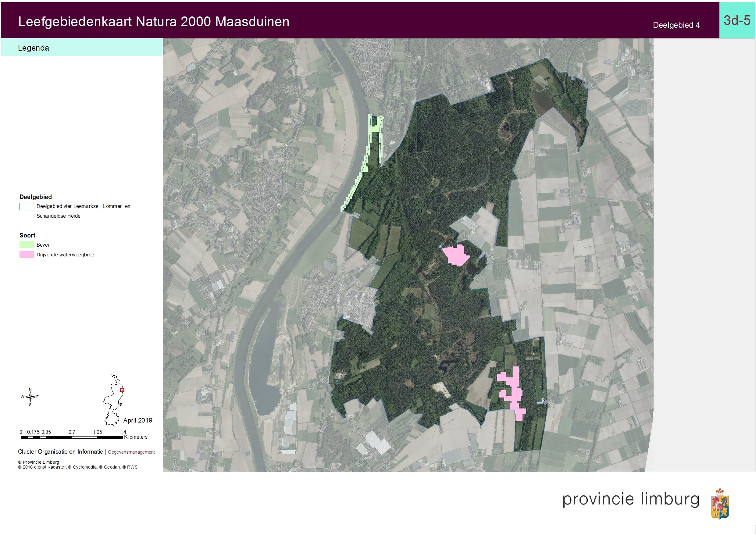Click the Cluster Organisatie en Informatie text

tap(60, 452)
